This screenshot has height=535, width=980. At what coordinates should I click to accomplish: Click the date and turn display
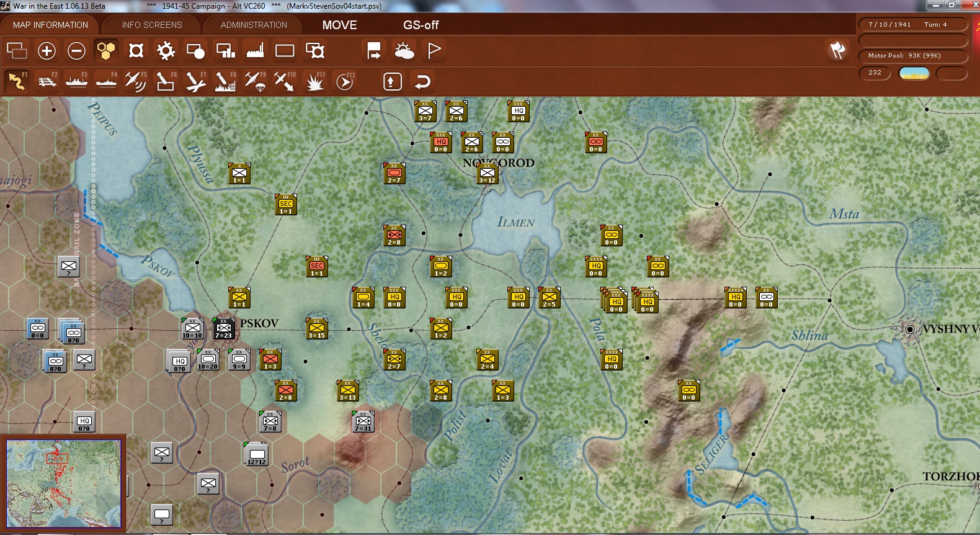click(912, 25)
